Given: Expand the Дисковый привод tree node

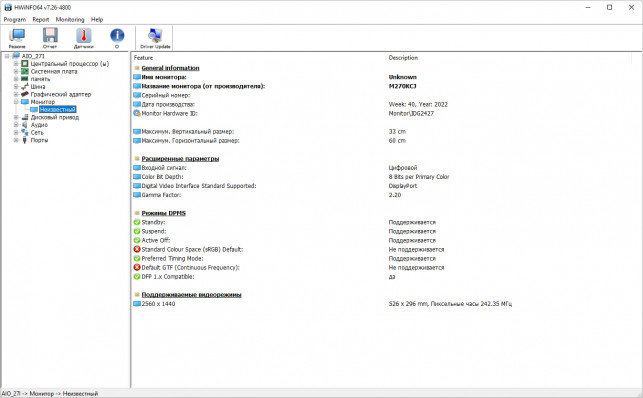Looking at the screenshot, I should (x=16, y=117).
